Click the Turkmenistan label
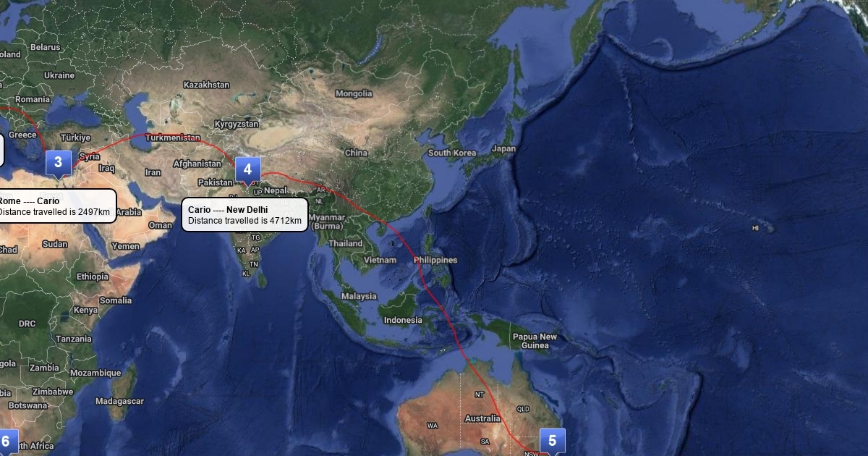Viewport: 868px width, 456px height. click(x=173, y=138)
